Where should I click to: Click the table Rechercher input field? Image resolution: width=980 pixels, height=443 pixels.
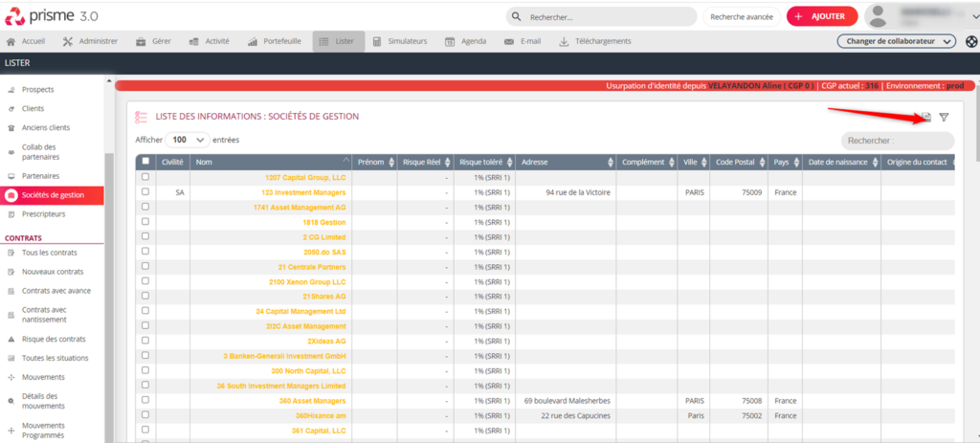(897, 141)
